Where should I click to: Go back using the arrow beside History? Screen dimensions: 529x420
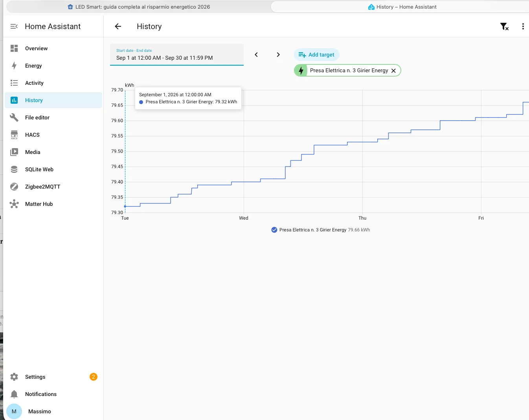coord(118,26)
